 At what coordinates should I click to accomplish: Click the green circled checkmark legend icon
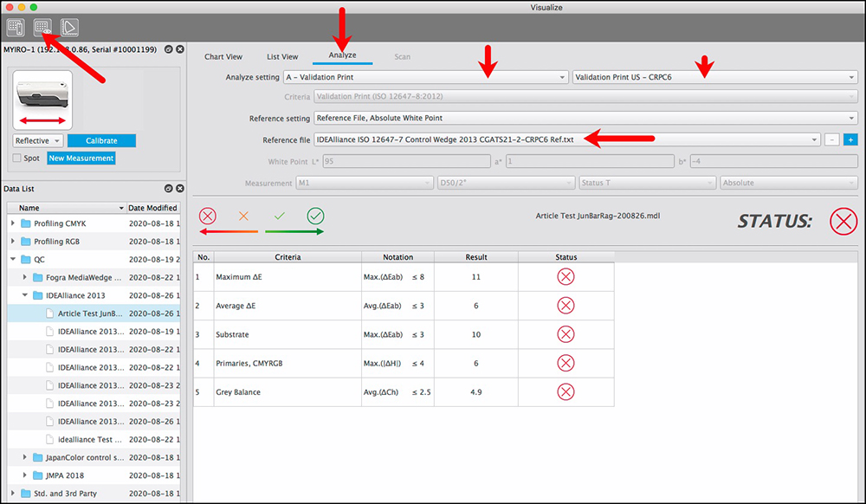[316, 216]
